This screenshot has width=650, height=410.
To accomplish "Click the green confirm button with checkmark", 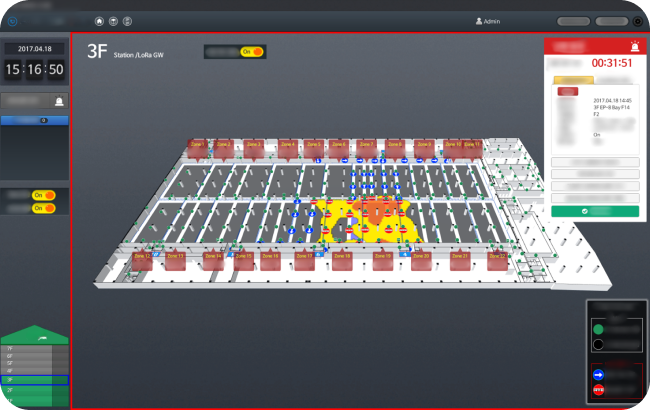I will click(594, 211).
